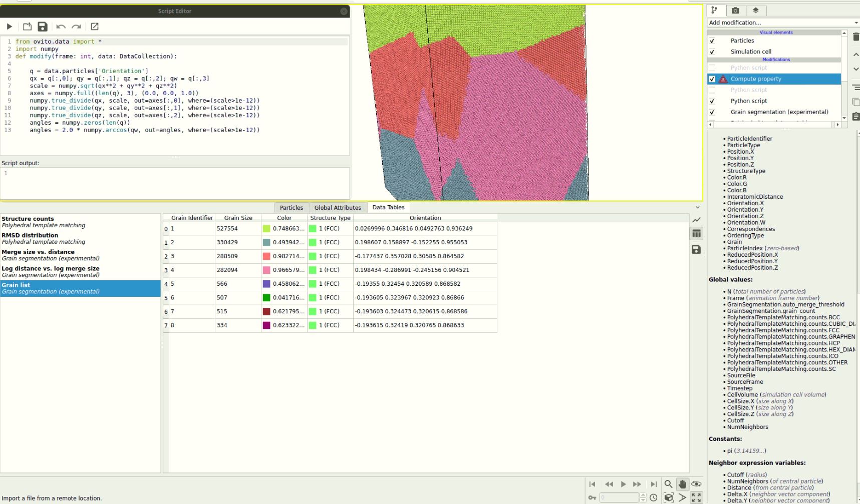
Task: Select the Zoom magnifier tool in viewport controls
Action: pyautogui.click(x=669, y=484)
